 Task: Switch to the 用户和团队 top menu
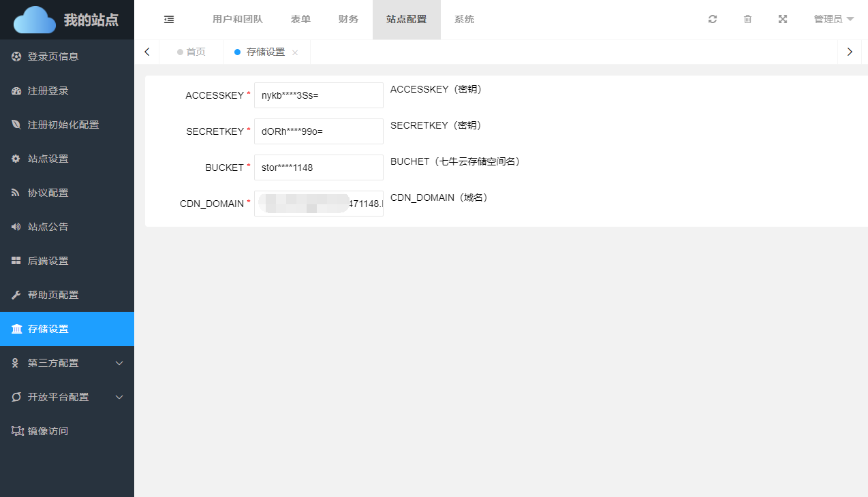[x=238, y=20]
